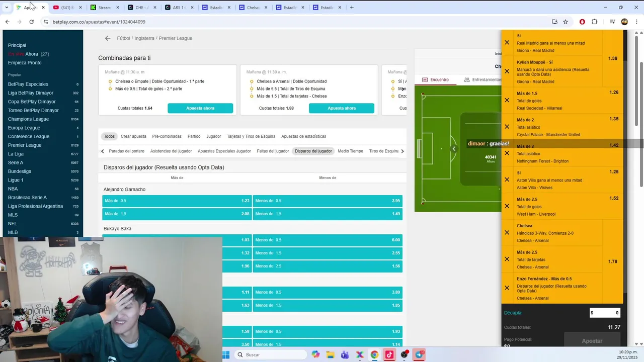Image resolution: width=644 pixels, height=362 pixels.
Task: Open the Pre-combinadas tab
Action: point(167,136)
